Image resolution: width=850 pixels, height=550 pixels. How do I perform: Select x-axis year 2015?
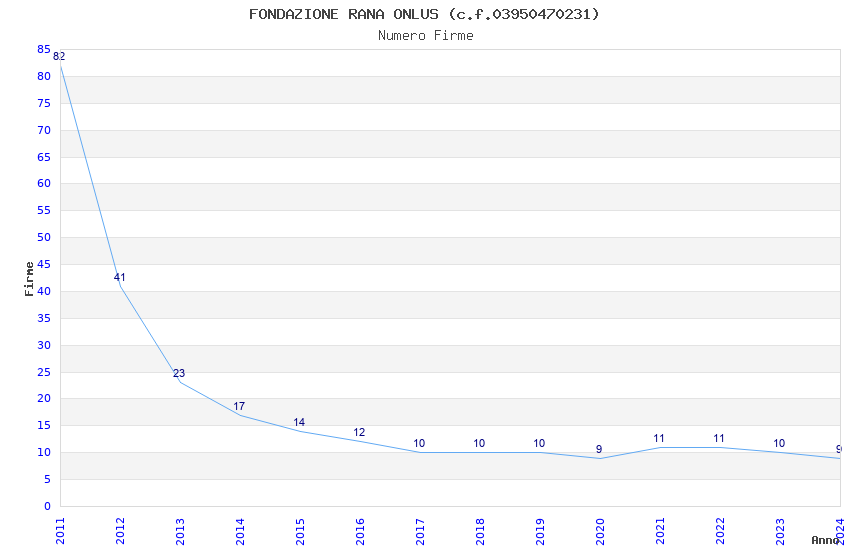point(300,531)
